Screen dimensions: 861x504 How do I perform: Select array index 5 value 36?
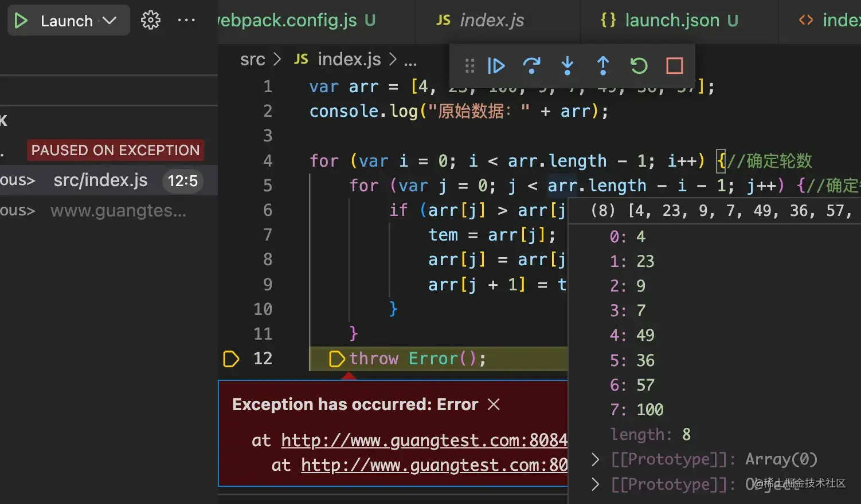pos(632,360)
